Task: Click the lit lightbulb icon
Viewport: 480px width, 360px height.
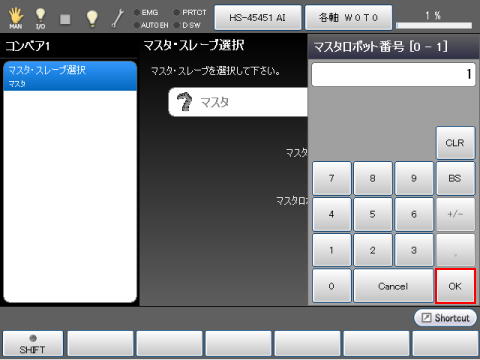Action: pos(92,18)
